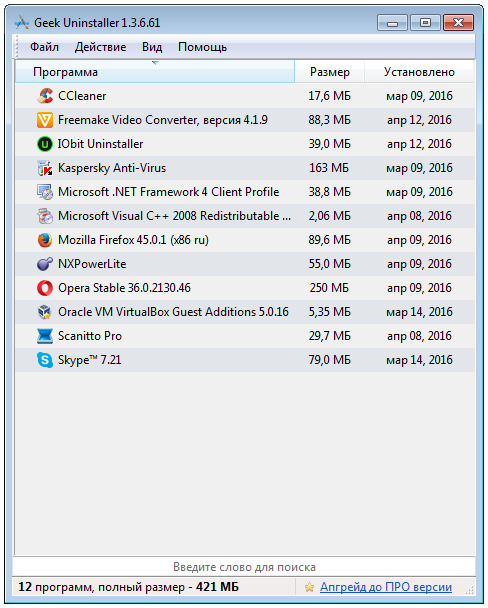The width and height of the screenshot is (488, 608).
Task: Select the Skype™ 7.21 entry
Action: [x=90, y=360]
